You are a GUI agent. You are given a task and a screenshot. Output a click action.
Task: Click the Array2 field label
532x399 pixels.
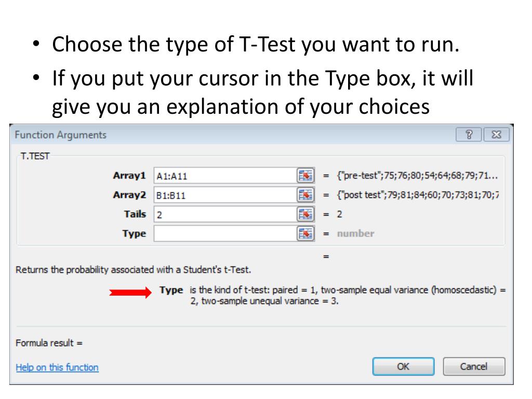pyautogui.click(x=129, y=195)
